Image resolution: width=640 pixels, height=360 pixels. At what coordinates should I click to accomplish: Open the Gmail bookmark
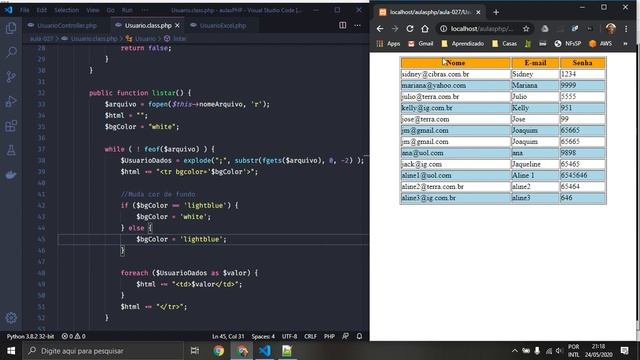click(421, 44)
